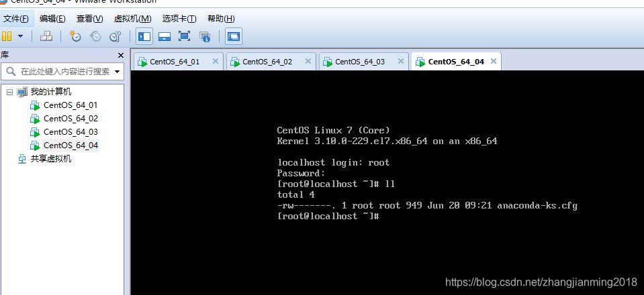Click the VM icon on CentOS_64_02 tab
644x295 pixels.
coord(235,62)
